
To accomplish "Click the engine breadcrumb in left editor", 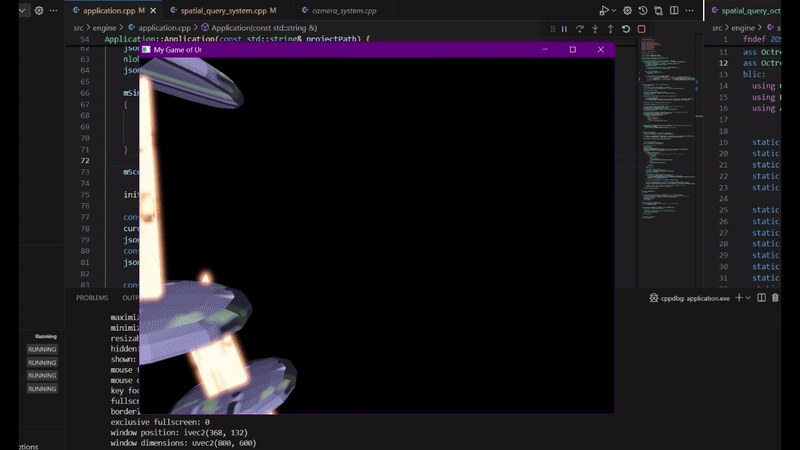I will (x=104, y=28).
